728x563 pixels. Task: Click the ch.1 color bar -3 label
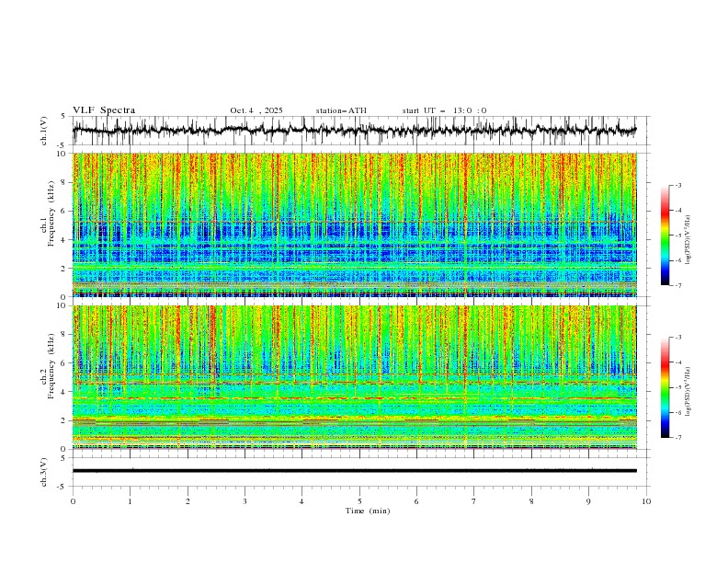[x=677, y=185]
